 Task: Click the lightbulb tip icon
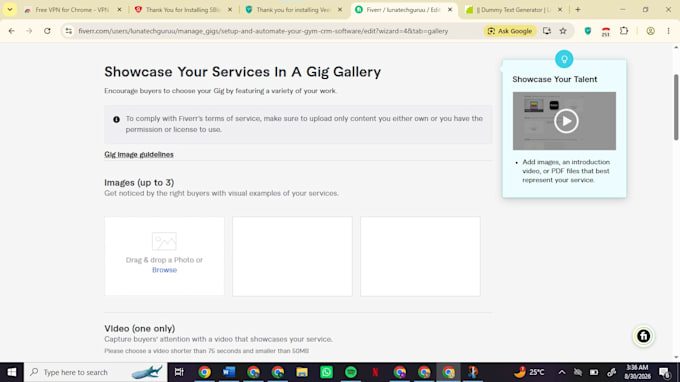(564, 59)
